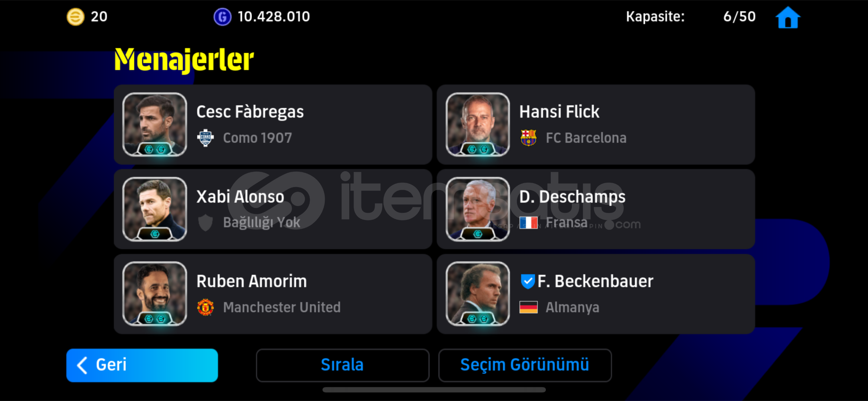The image size is (868, 401).
Task: Click the grey shield next to Bağlılığı Yok
Action: point(206,223)
